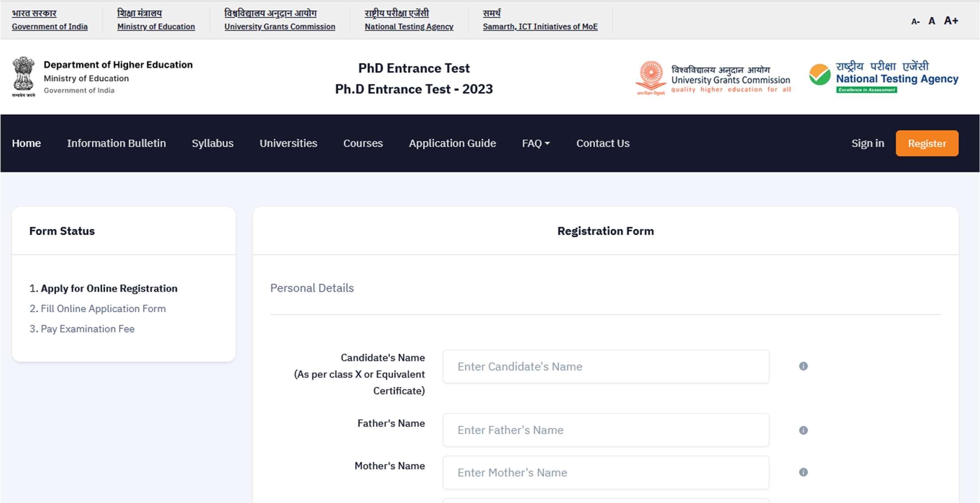The width and height of the screenshot is (980, 503).
Task: Decrease font size with A- control
Action: point(915,21)
